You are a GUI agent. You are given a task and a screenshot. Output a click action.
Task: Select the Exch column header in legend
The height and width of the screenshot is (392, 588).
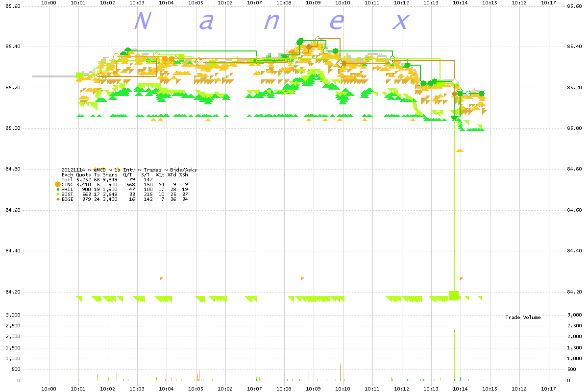pos(67,174)
